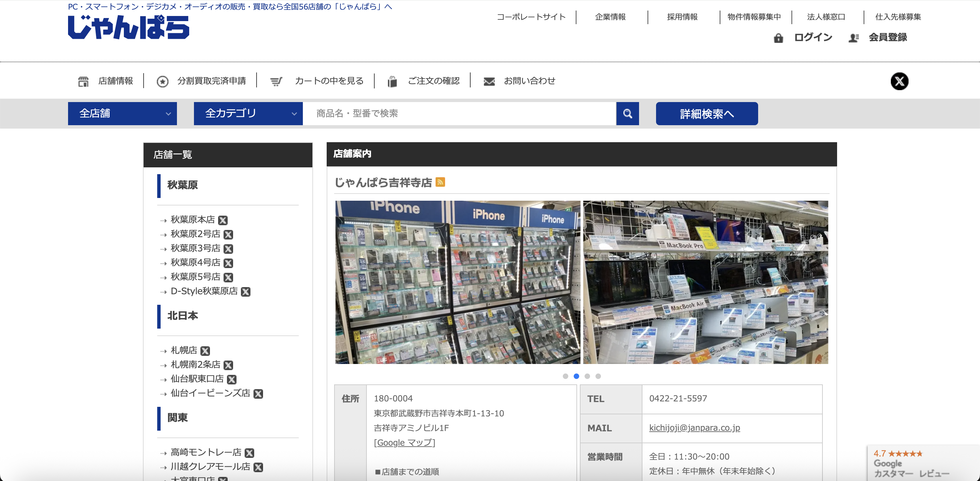980x481 pixels.
Task: Click the 会員登録 link
Action: coord(887,37)
